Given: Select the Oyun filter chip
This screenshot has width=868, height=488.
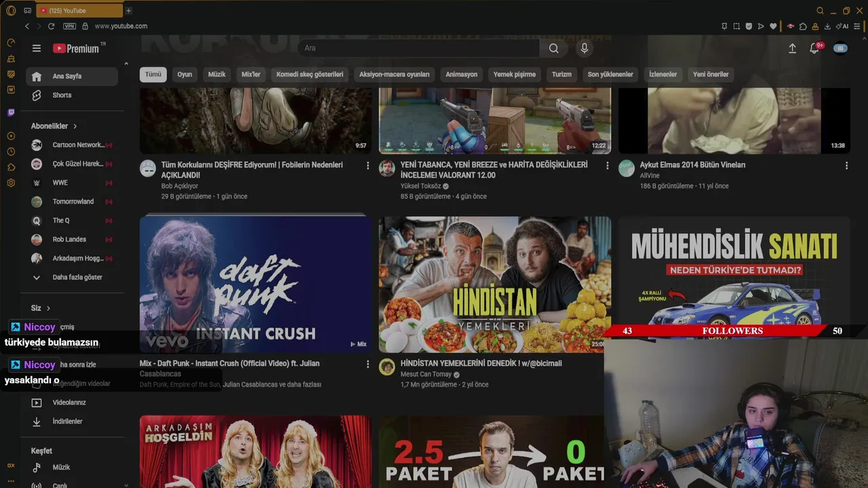Looking at the screenshot, I should coord(185,75).
